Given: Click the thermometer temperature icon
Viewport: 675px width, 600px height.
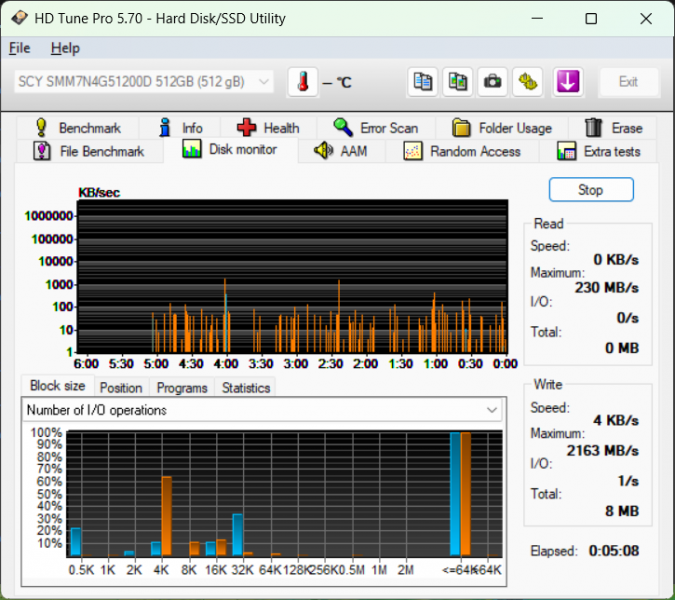Looking at the screenshot, I should (303, 81).
